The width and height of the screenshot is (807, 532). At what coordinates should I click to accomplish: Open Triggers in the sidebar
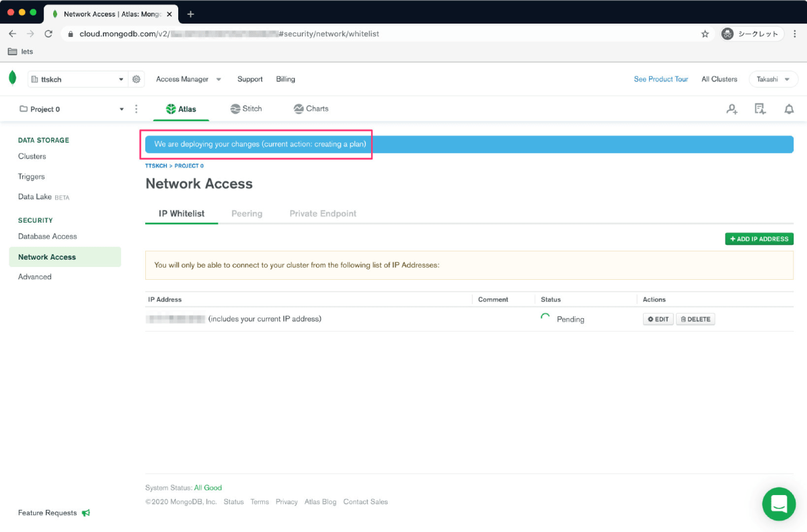click(32, 176)
